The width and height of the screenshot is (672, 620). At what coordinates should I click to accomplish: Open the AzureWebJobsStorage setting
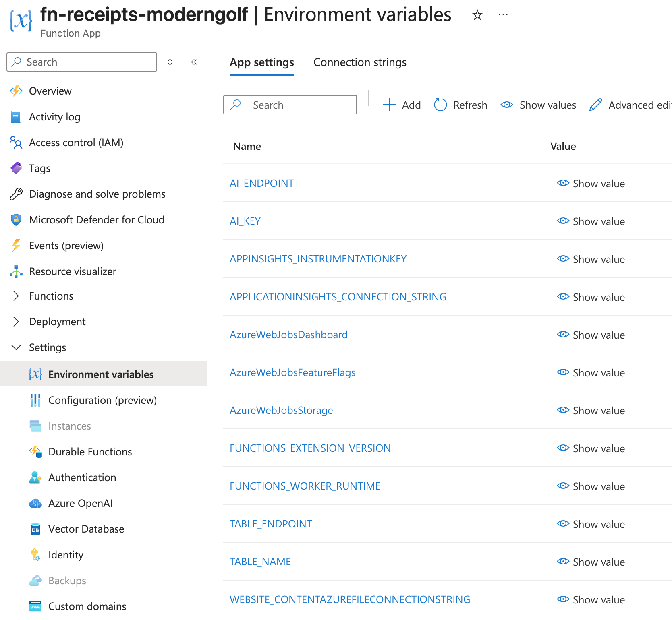click(281, 410)
